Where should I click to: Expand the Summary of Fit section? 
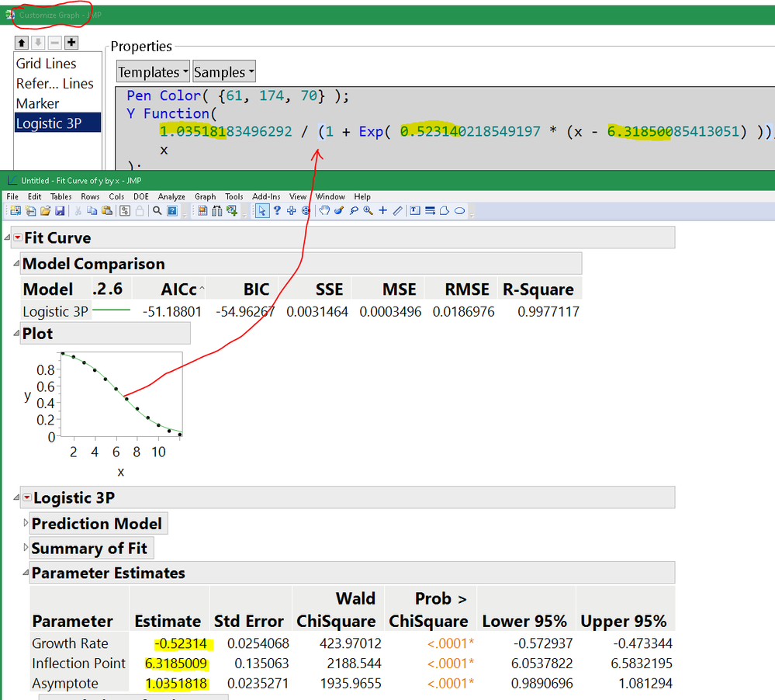[26, 549]
